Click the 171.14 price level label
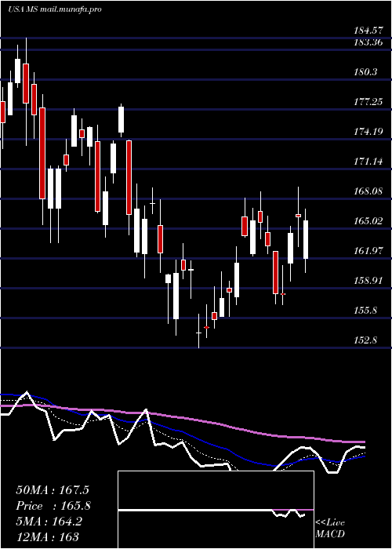The width and height of the screenshot is (392, 549). click(x=368, y=162)
